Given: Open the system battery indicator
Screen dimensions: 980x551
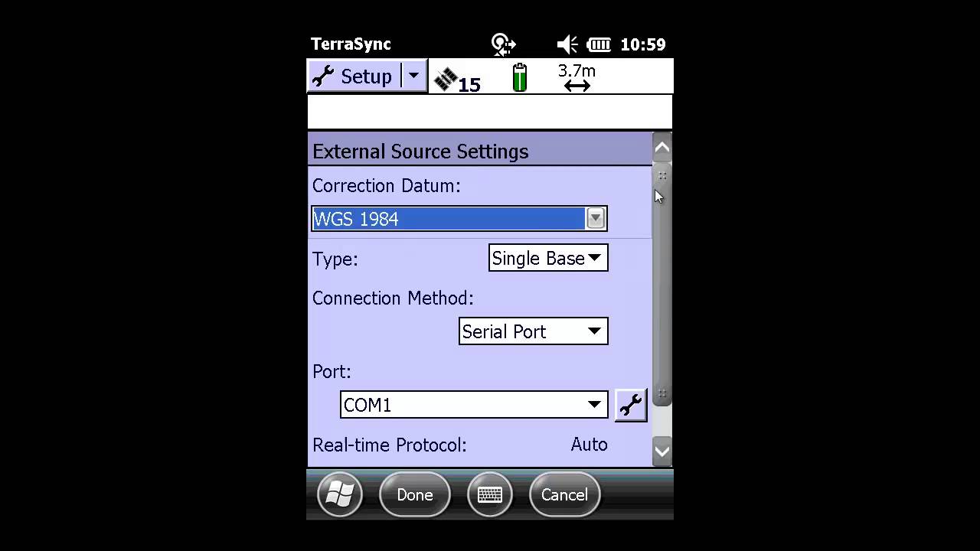Looking at the screenshot, I should point(599,44).
